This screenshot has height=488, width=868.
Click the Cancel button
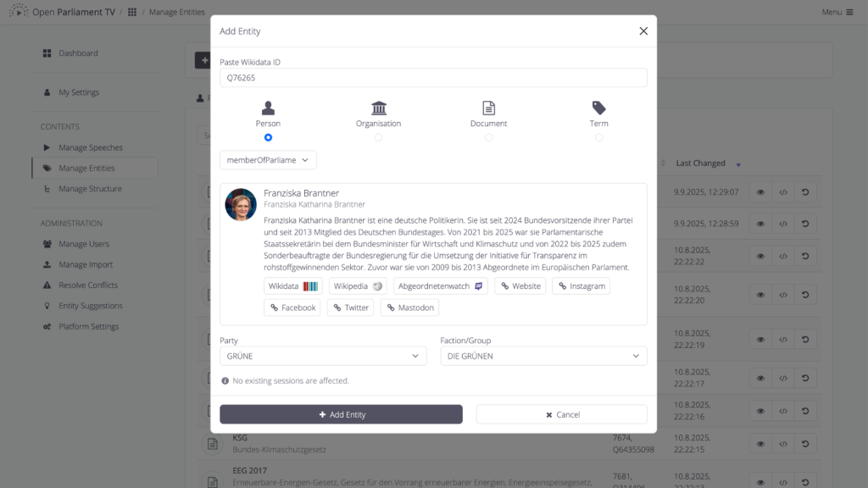(561, 414)
